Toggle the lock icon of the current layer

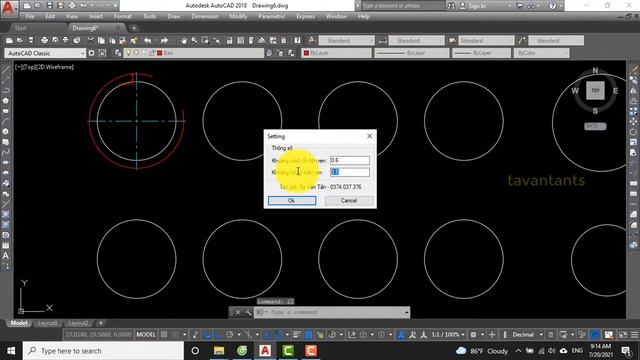(x=152, y=53)
